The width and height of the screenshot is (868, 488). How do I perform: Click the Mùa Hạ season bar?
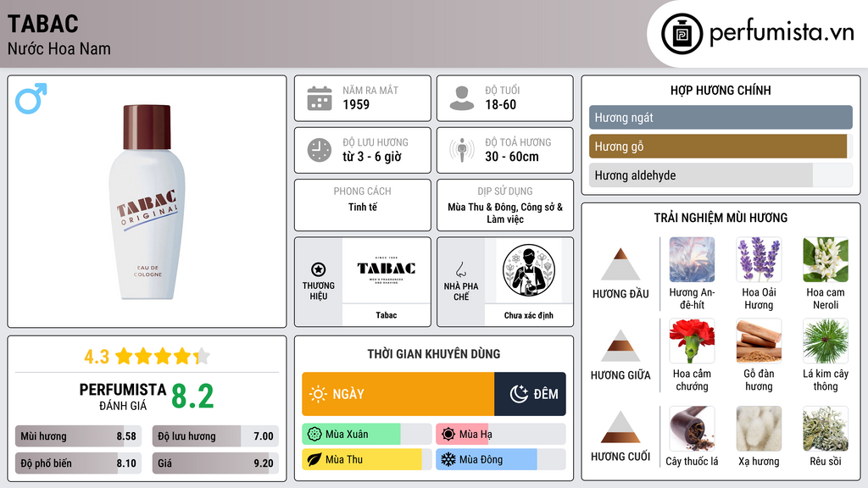(x=500, y=435)
